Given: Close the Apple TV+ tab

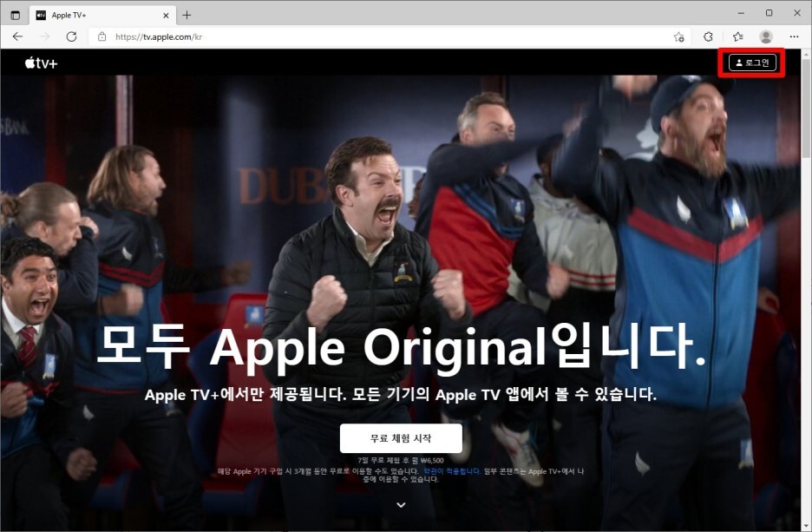Looking at the screenshot, I should pyautogui.click(x=166, y=16).
